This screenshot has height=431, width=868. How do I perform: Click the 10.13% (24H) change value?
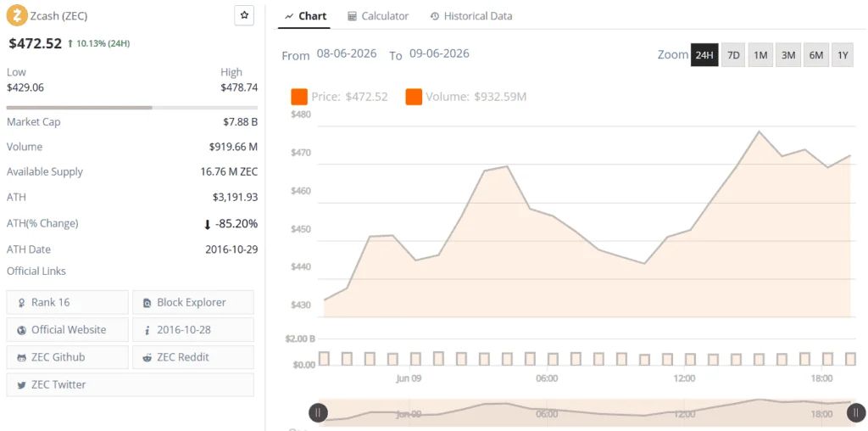coord(103,43)
